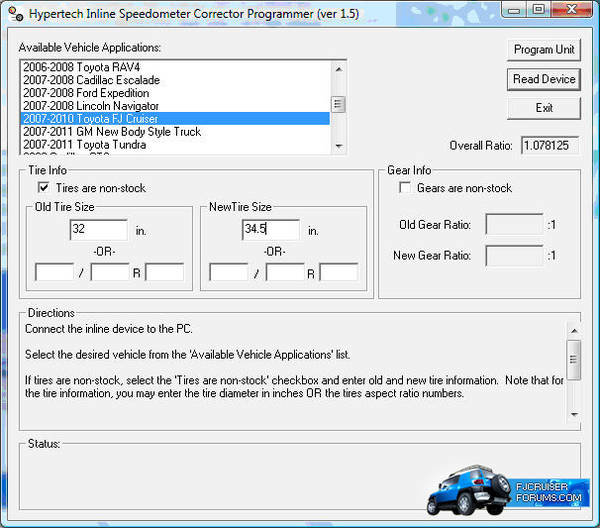Viewport: 600px width, 528px height.
Task: Click New Tire Size inches field
Action: [x=271, y=230]
